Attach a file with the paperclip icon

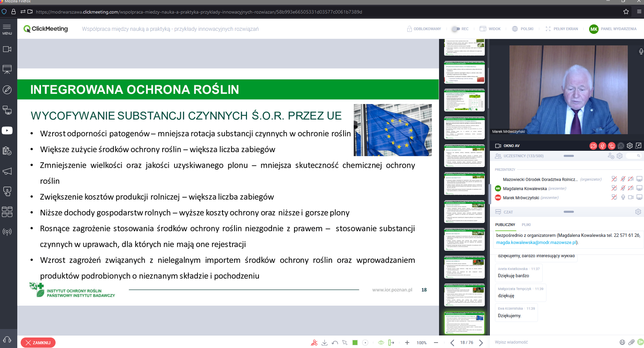pos(631,342)
